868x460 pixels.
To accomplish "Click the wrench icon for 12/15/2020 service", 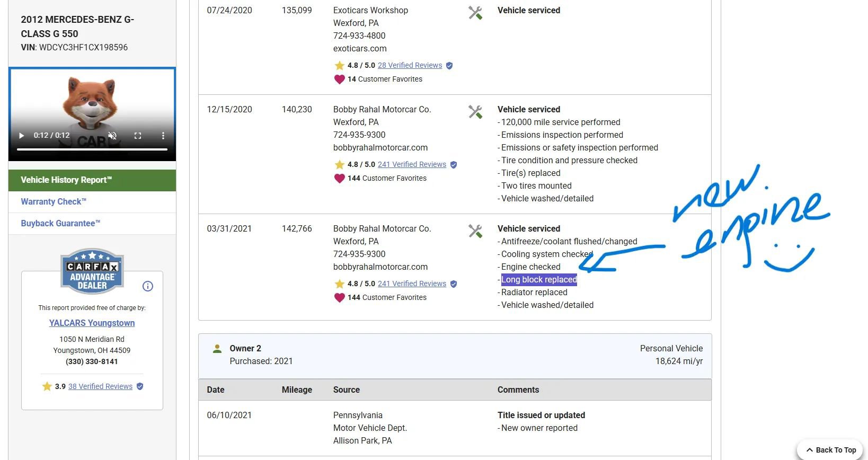I will pyautogui.click(x=475, y=112).
